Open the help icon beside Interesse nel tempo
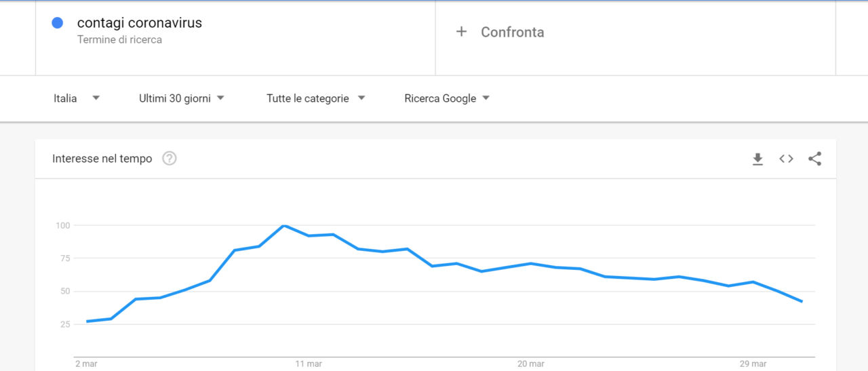This screenshot has width=868, height=371. point(170,159)
